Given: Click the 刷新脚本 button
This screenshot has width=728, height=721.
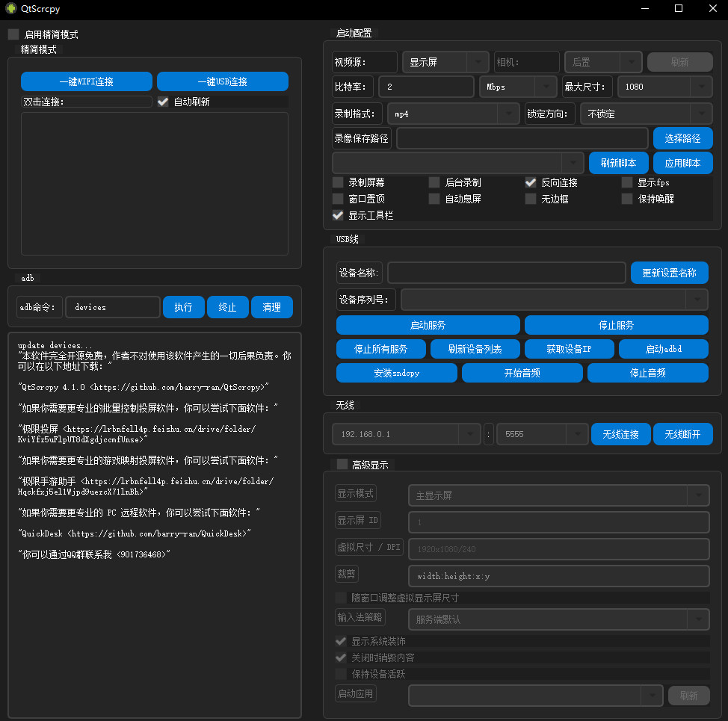Looking at the screenshot, I should [x=618, y=163].
